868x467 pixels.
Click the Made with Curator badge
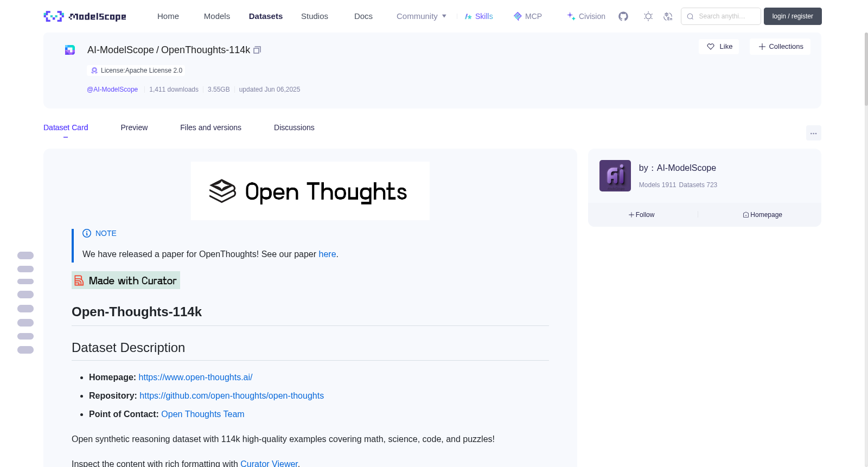click(126, 280)
